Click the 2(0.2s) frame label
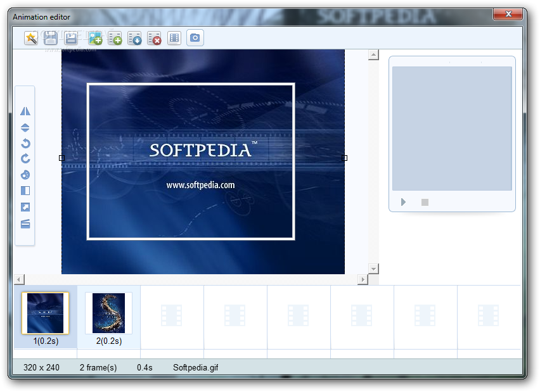The width and height of the screenshot is (540, 392). [109, 341]
